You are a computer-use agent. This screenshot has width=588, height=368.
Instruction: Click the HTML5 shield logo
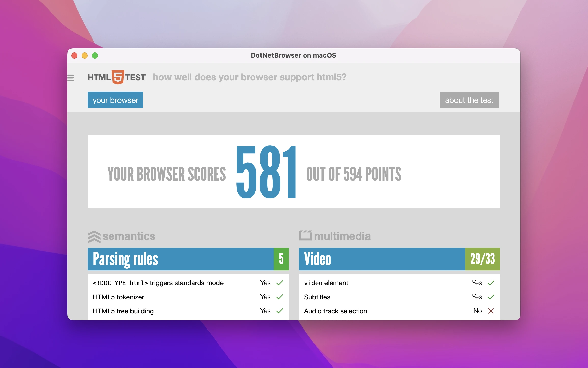click(118, 77)
